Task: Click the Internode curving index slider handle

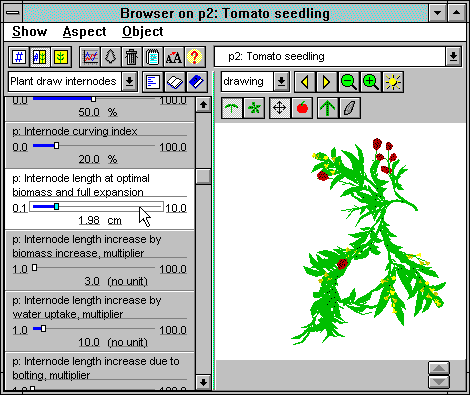Action: pos(56,146)
